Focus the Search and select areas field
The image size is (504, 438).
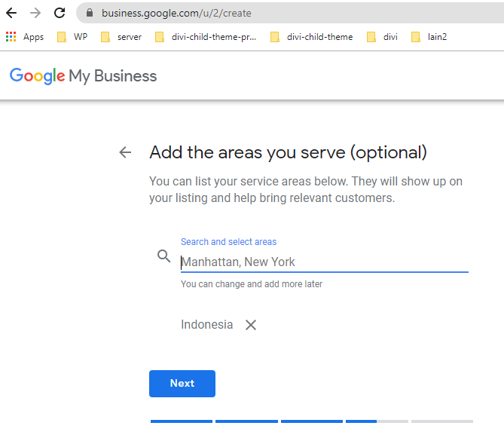click(x=324, y=262)
